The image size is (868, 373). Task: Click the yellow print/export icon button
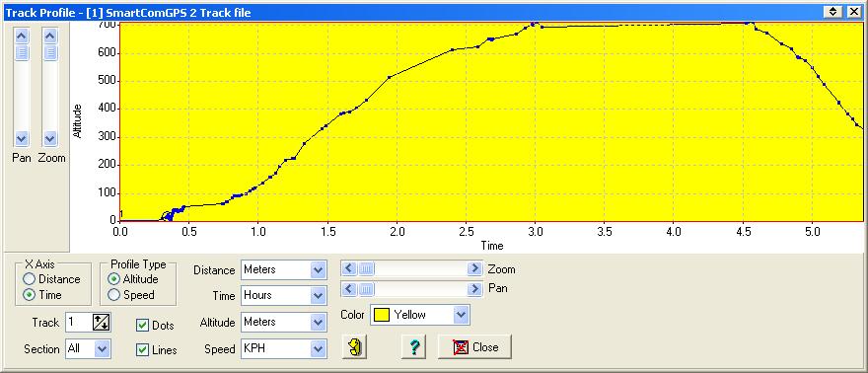(354, 347)
